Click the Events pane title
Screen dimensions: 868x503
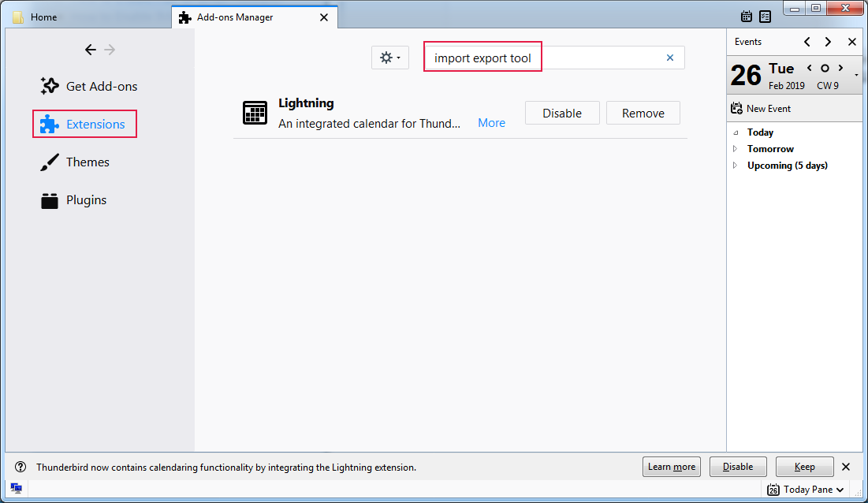[x=748, y=42]
